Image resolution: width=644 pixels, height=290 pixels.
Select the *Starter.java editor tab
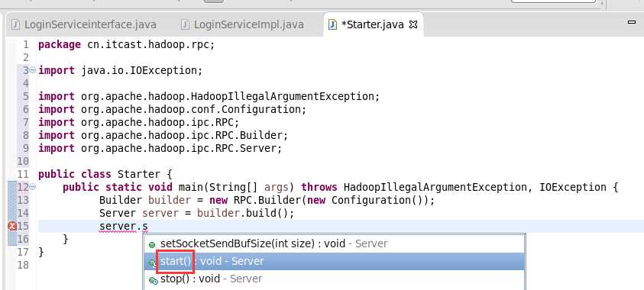coord(373,24)
